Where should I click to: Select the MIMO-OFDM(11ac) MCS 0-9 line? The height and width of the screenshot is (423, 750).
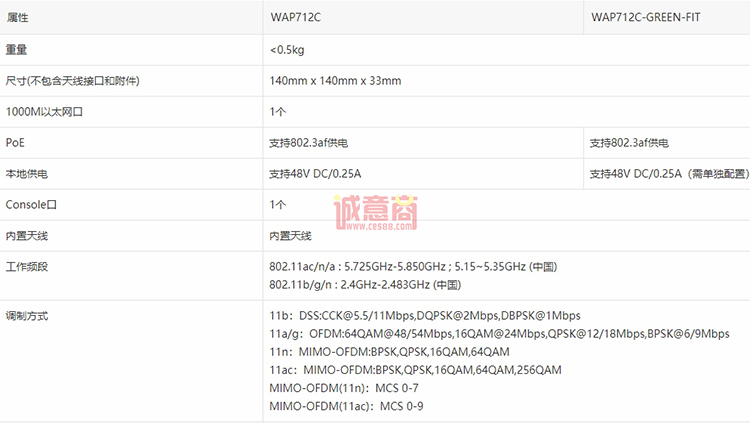(346, 406)
